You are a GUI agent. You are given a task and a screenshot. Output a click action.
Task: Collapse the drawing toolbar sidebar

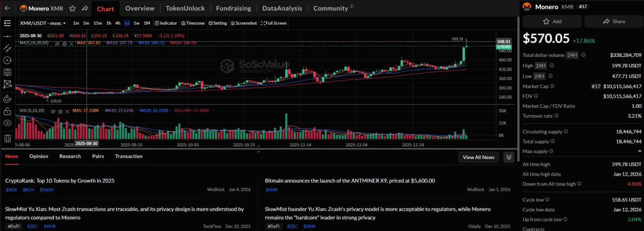point(7,23)
